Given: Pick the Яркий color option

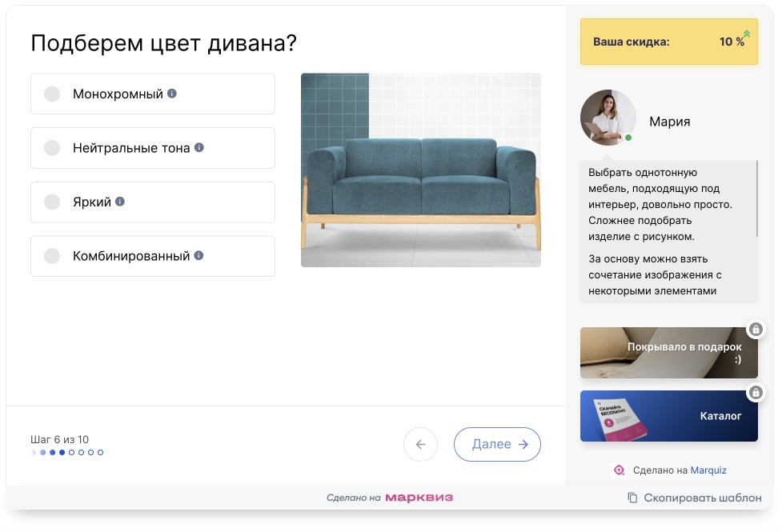Looking at the screenshot, I should point(52,202).
